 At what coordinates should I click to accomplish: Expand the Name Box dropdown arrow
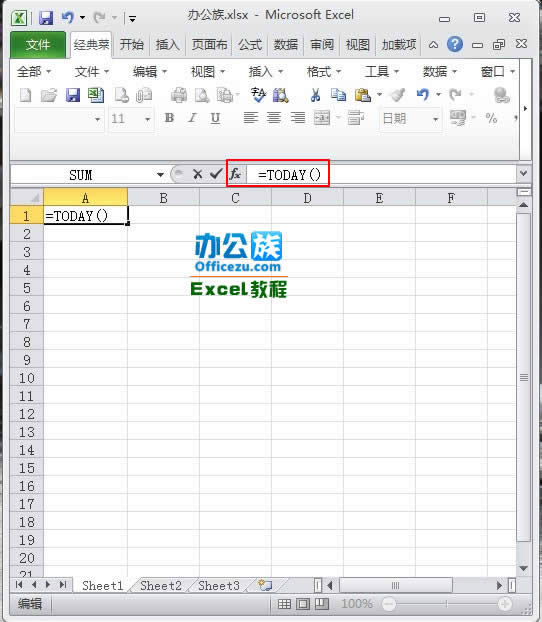[x=160, y=174]
